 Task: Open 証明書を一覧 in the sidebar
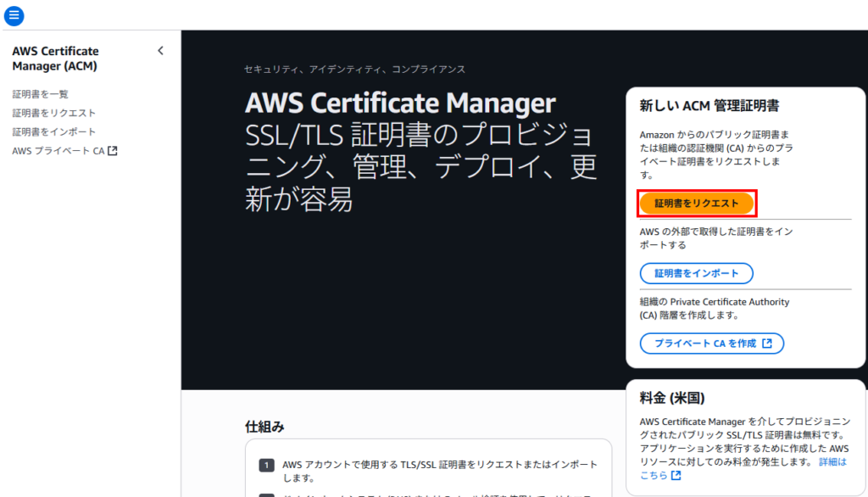tap(41, 94)
